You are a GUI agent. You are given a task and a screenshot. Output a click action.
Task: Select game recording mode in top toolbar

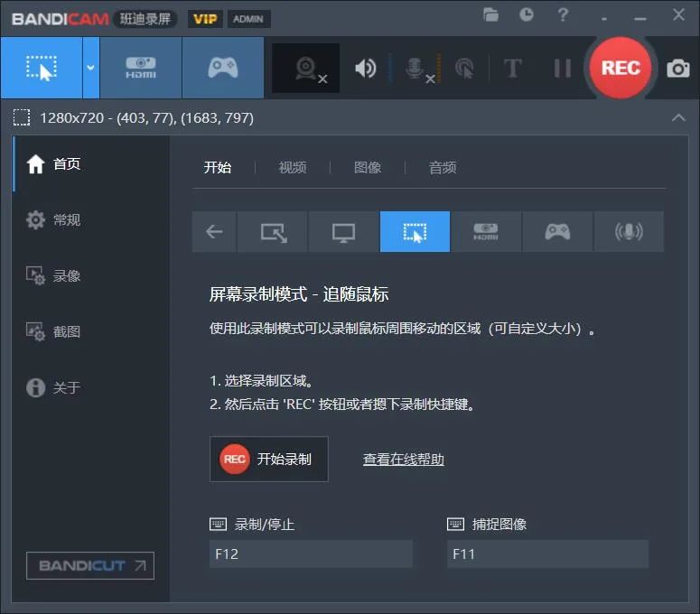tap(223, 68)
